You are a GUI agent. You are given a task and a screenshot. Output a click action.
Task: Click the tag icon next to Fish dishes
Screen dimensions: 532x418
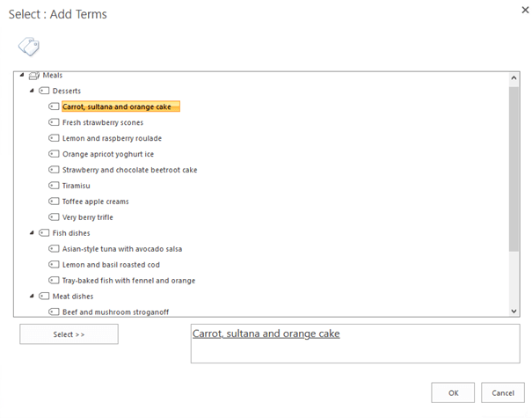pyautogui.click(x=44, y=233)
